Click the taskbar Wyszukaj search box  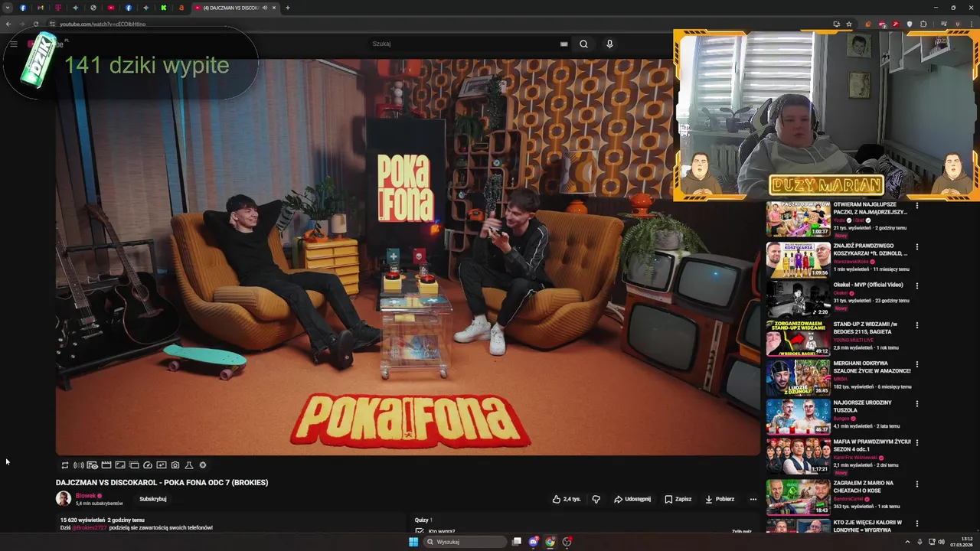click(466, 542)
